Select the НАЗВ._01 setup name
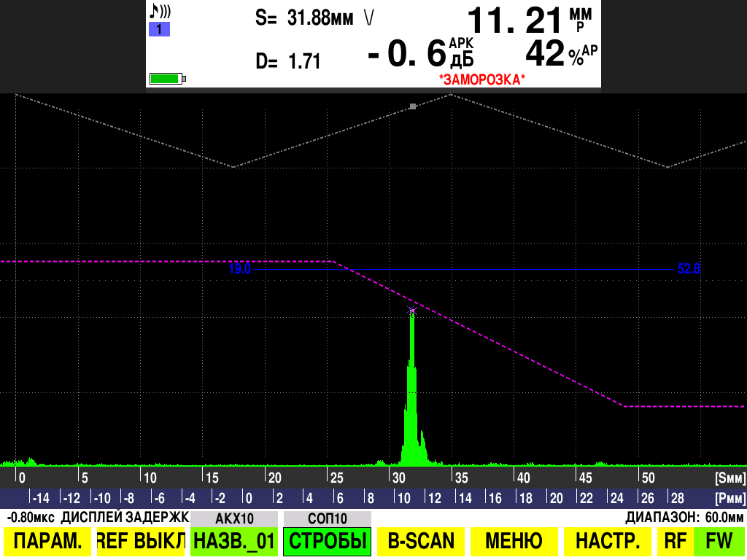Image resolution: width=747 pixels, height=560 pixels. point(234,541)
